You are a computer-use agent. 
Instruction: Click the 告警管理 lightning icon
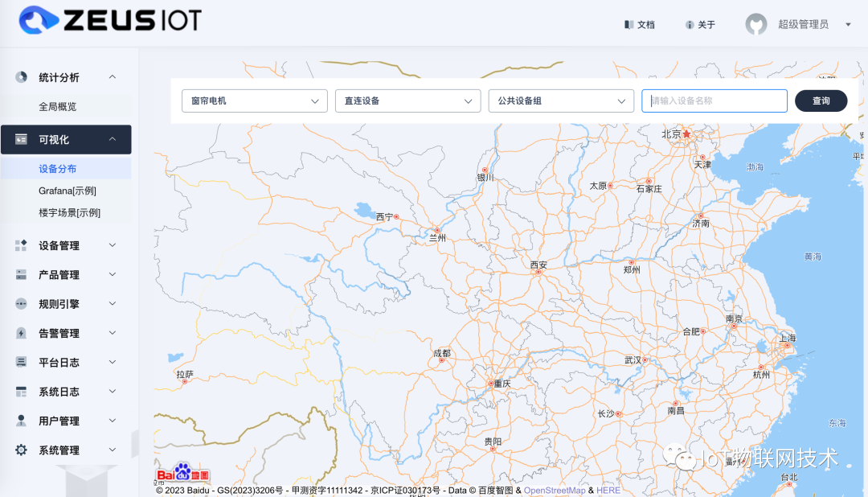[x=21, y=333]
